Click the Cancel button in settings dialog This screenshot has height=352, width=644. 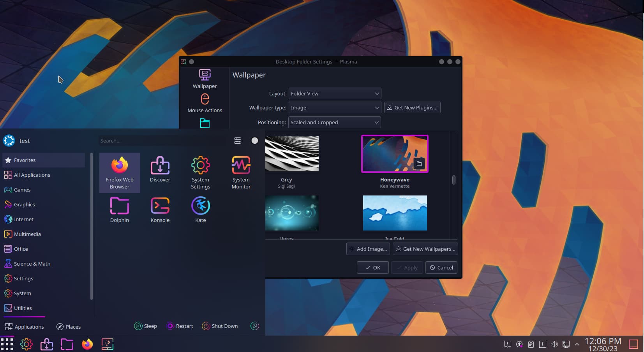pos(441,268)
